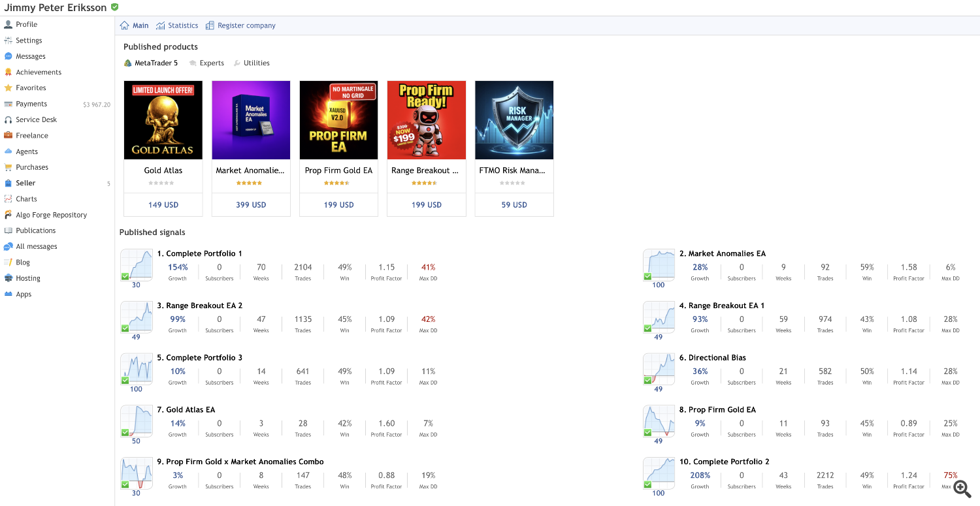
Task: Open signal 6. Directional Bias
Action: (x=713, y=358)
